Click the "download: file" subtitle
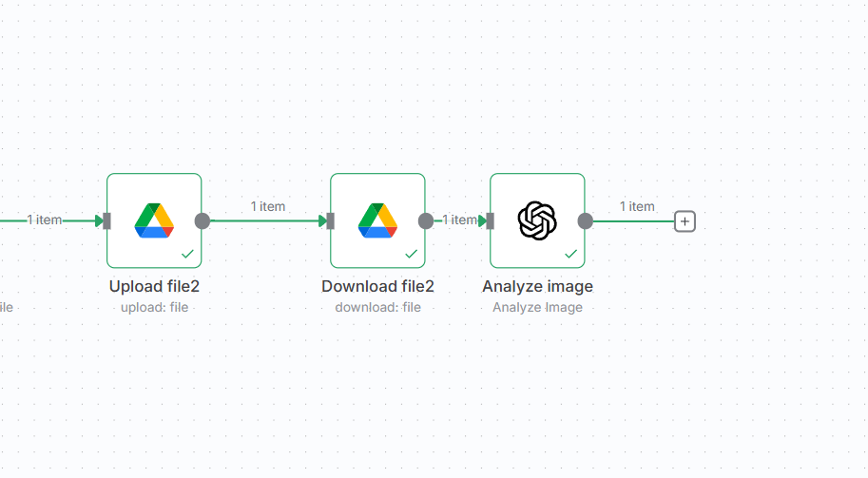868x478 pixels. pos(378,307)
